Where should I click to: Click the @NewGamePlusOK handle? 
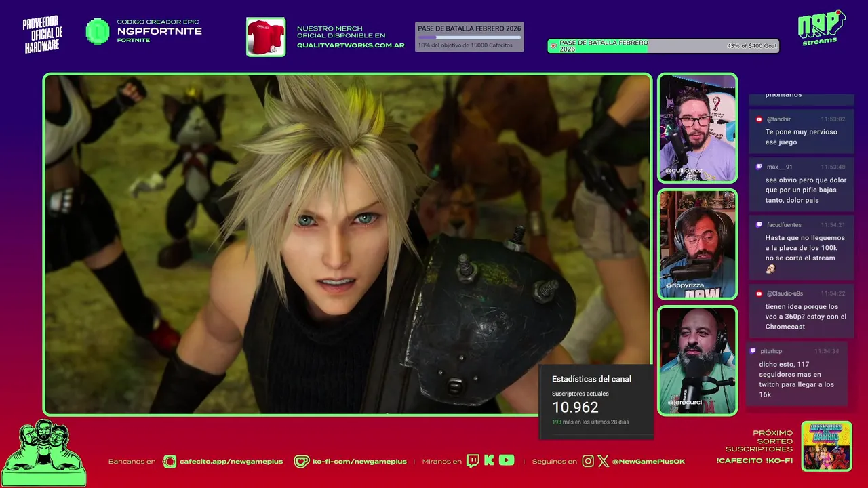648,462
